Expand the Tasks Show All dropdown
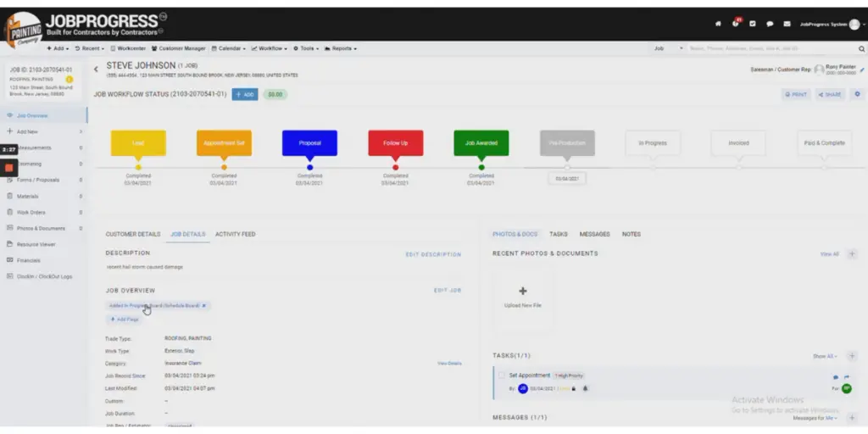The height and width of the screenshot is (434, 868). tap(825, 356)
